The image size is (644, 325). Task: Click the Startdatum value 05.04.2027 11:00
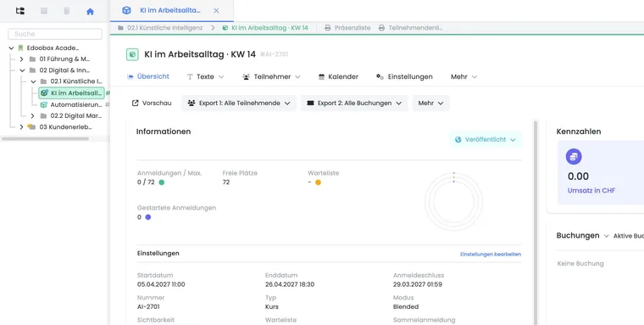click(161, 284)
